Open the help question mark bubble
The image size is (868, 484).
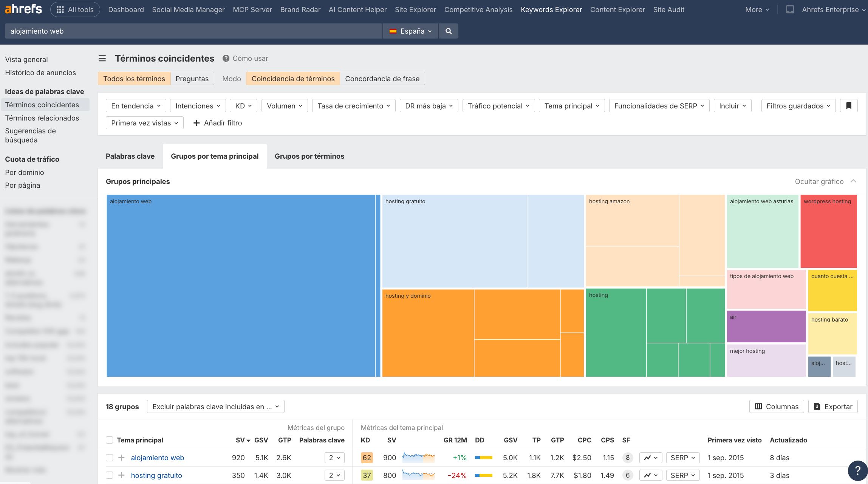click(x=857, y=470)
